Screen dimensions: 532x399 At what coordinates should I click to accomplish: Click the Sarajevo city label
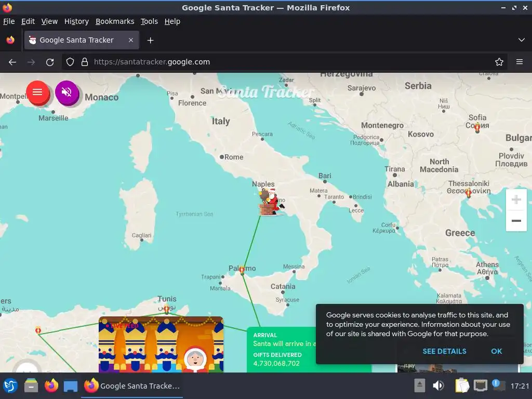pyautogui.click(x=362, y=88)
